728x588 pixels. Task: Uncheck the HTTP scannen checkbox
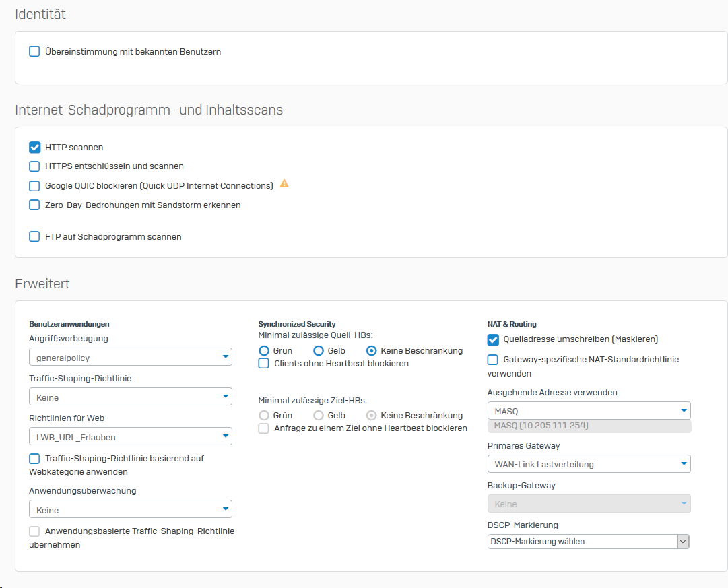pos(34,147)
